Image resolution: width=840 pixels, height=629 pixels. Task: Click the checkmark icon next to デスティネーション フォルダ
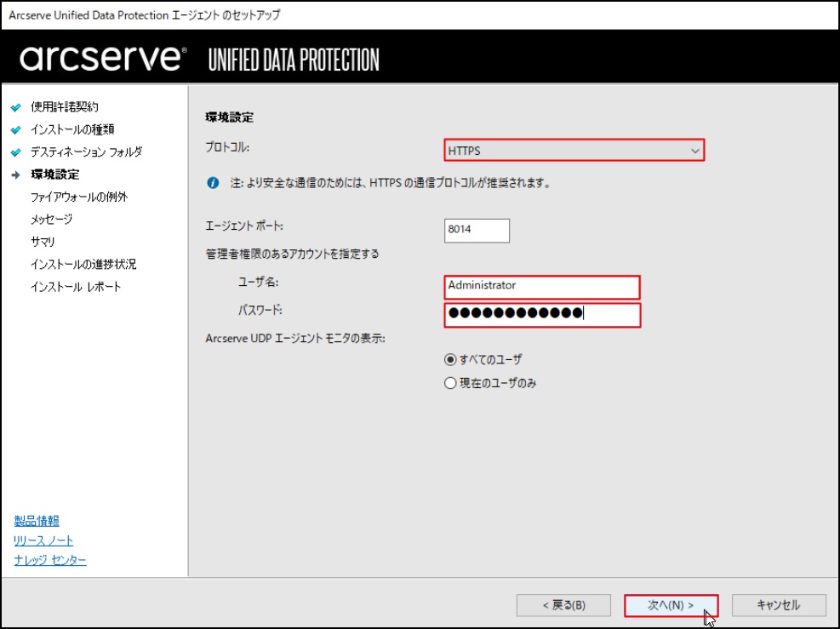click(16, 152)
